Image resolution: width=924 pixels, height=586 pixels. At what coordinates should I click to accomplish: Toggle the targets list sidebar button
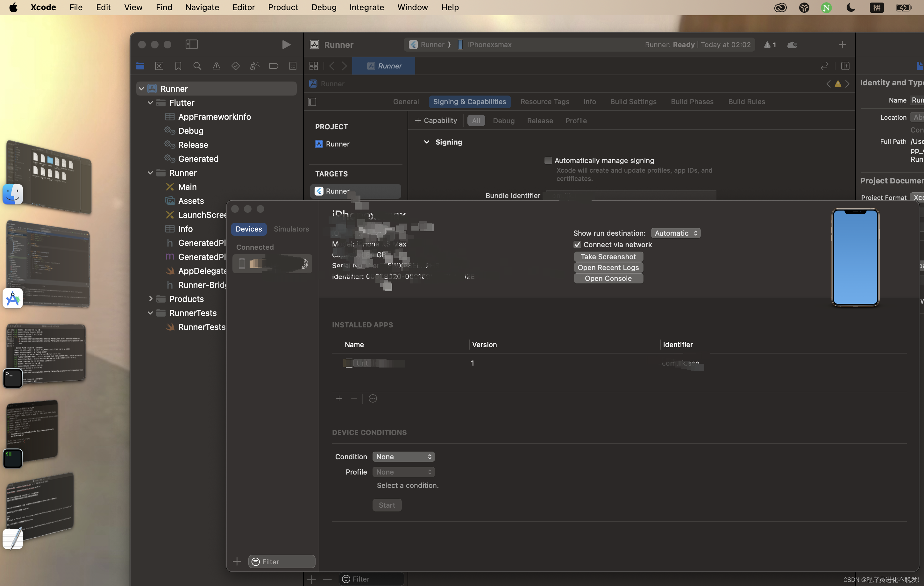pyautogui.click(x=312, y=102)
